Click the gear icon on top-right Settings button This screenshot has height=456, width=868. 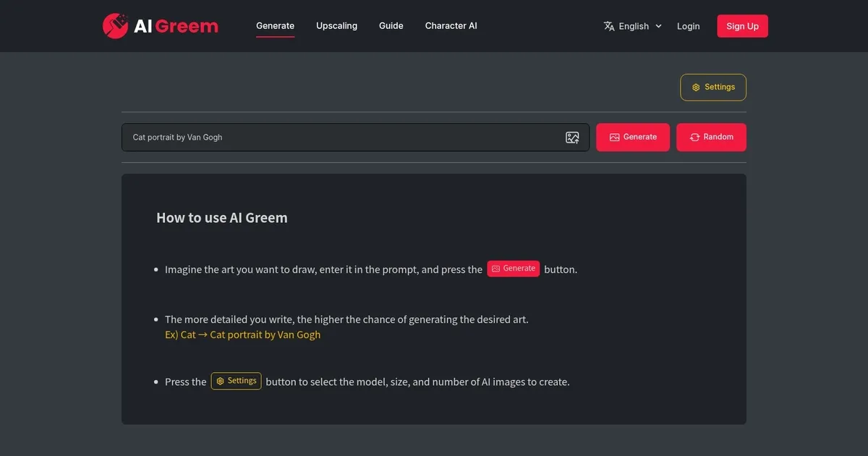click(x=696, y=87)
